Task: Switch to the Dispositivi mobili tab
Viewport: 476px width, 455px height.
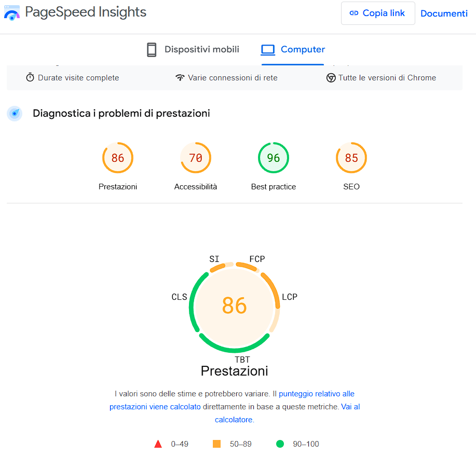Action: [x=193, y=49]
